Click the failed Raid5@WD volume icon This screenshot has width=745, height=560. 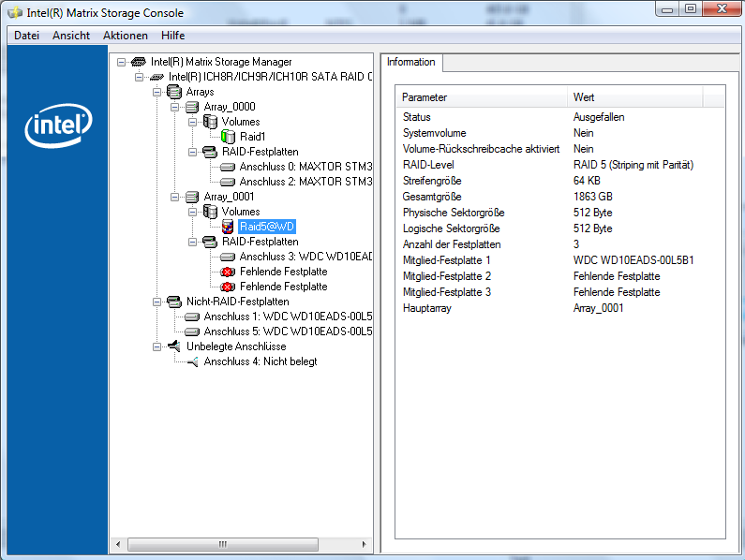(x=228, y=227)
